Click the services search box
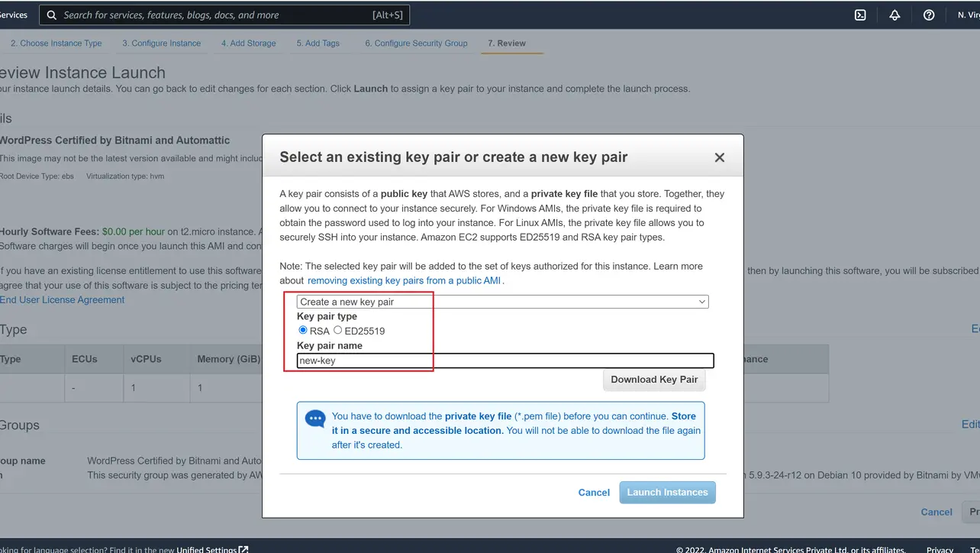The width and height of the screenshot is (980, 553). coord(224,15)
